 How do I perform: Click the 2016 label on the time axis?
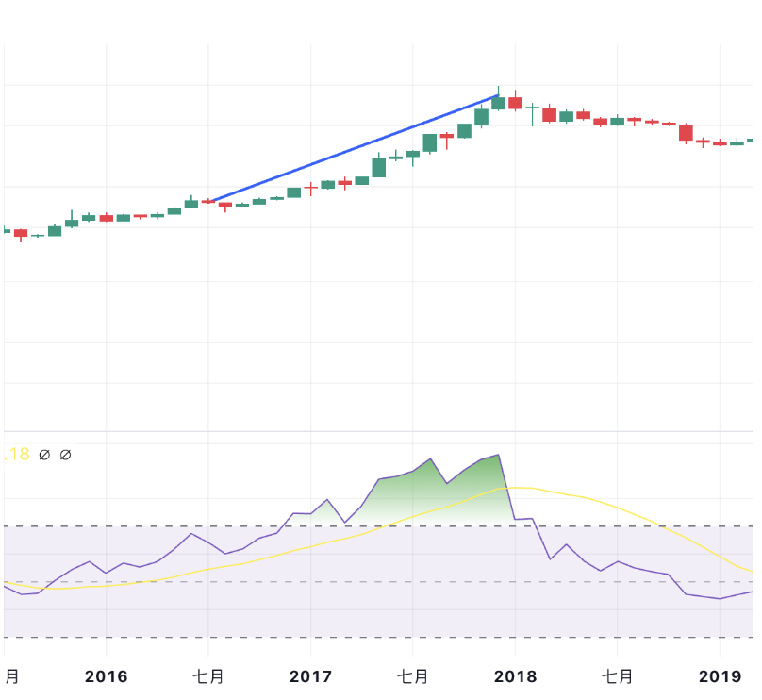108,676
